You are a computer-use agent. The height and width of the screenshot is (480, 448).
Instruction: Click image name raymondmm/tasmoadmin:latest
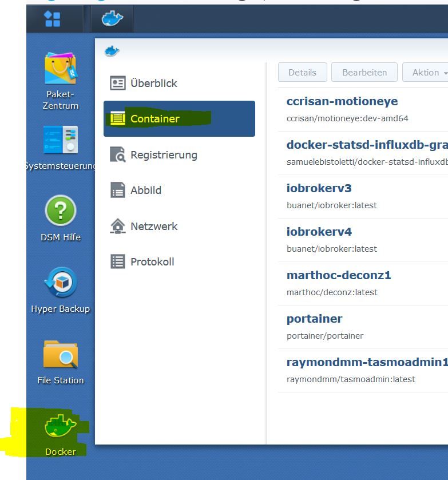(x=351, y=379)
